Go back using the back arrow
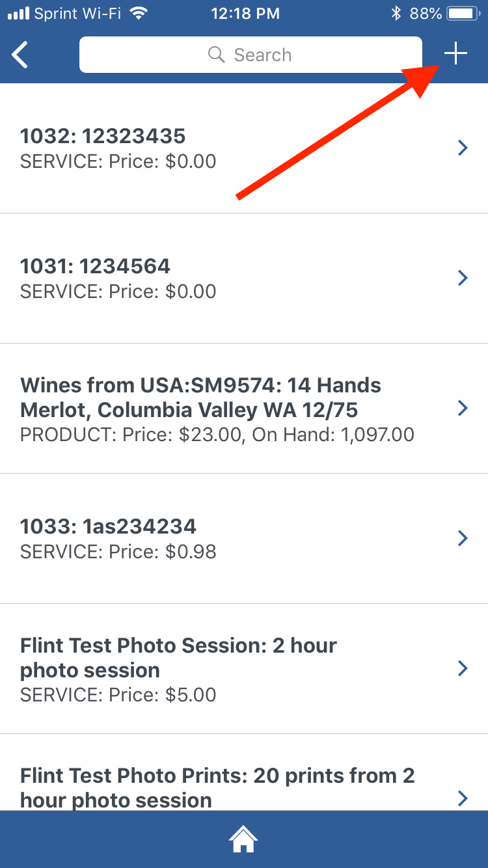Image resolution: width=488 pixels, height=868 pixels. click(21, 55)
